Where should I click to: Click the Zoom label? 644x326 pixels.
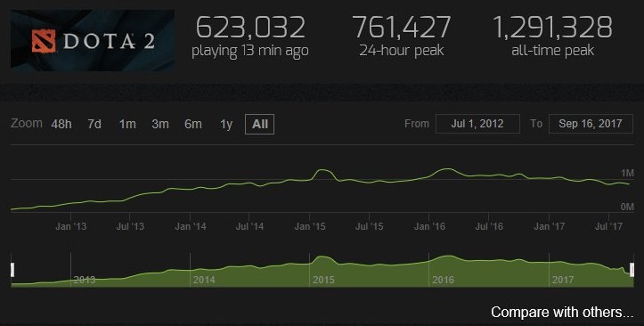(x=27, y=124)
